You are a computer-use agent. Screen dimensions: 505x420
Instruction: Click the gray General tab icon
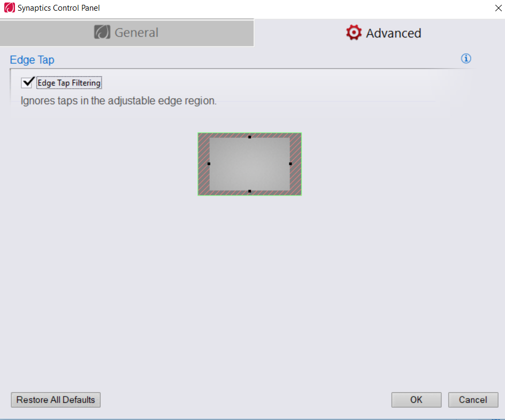point(102,32)
